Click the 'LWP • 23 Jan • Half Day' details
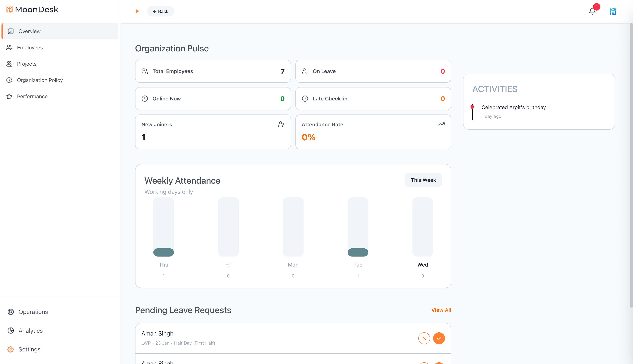This screenshot has width=633, height=364. [178, 343]
